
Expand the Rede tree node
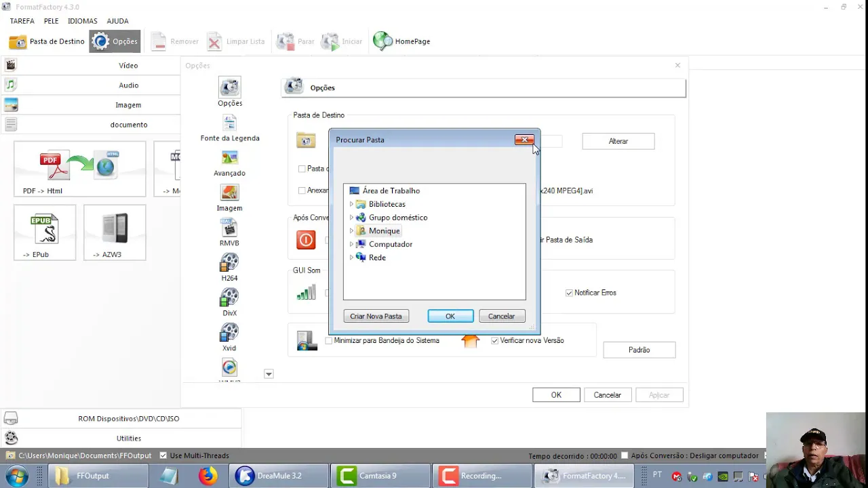click(x=351, y=258)
